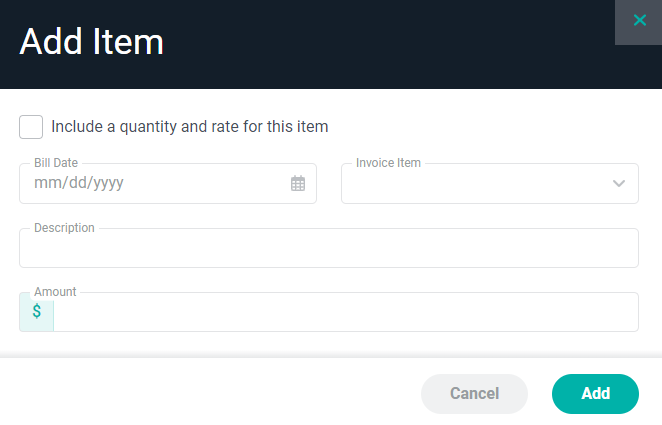The height and width of the screenshot is (425, 662).
Task: Click the mm/dd/yyyy placeholder text
Action: 79,184
